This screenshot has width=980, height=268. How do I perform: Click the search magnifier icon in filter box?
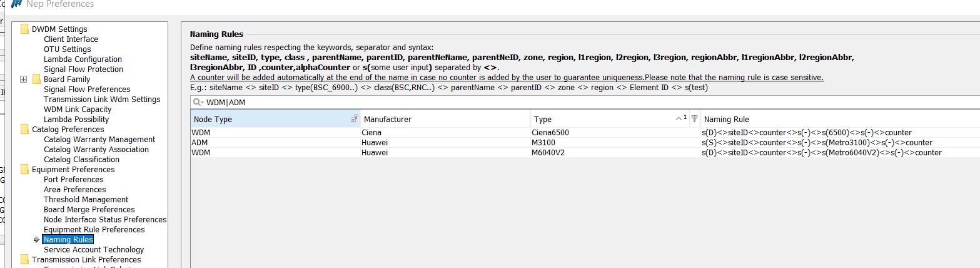tap(197, 103)
